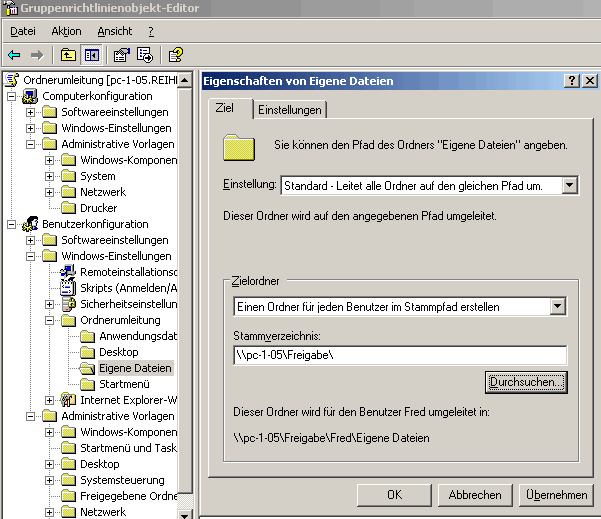
Task: Click the Übernehmen button
Action: [x=556, y=495]
